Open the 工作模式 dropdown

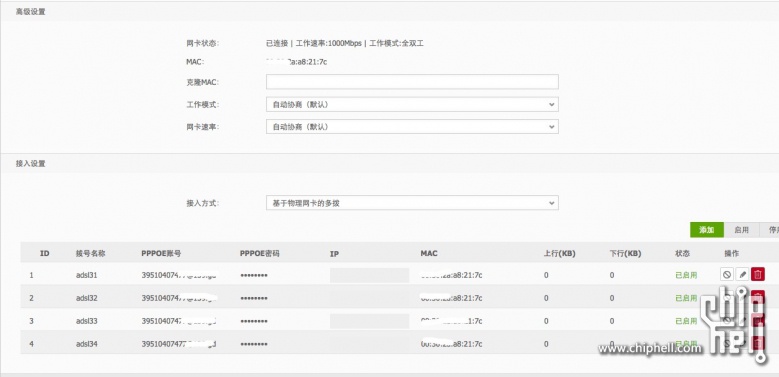(412, 104)
